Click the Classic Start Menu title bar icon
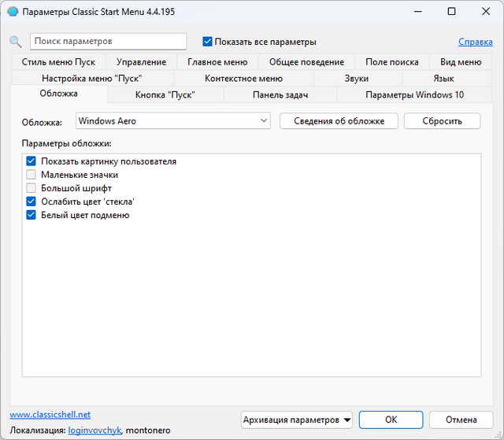Image resolution: width=504 pixels, height=440 pixels. pos(13,12)
